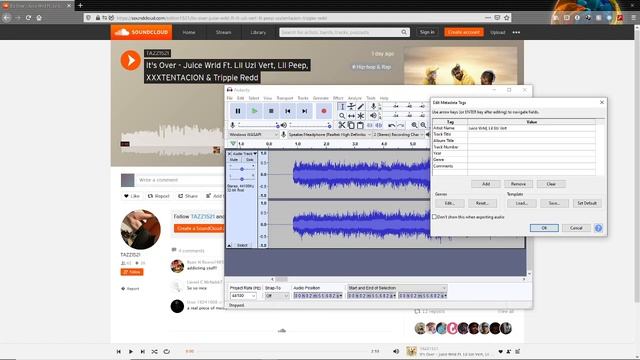Open the Audacity Effect menu
Image resolution: width=640 pixels, height=360 pixels.
[x=338, y=98]
